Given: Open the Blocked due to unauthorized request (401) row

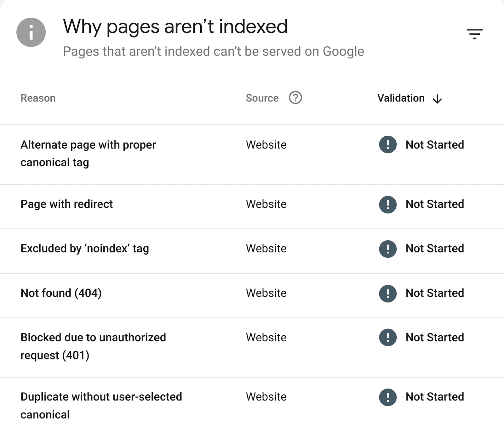Looking at the screenshot, I should click(x=93, y=346).
